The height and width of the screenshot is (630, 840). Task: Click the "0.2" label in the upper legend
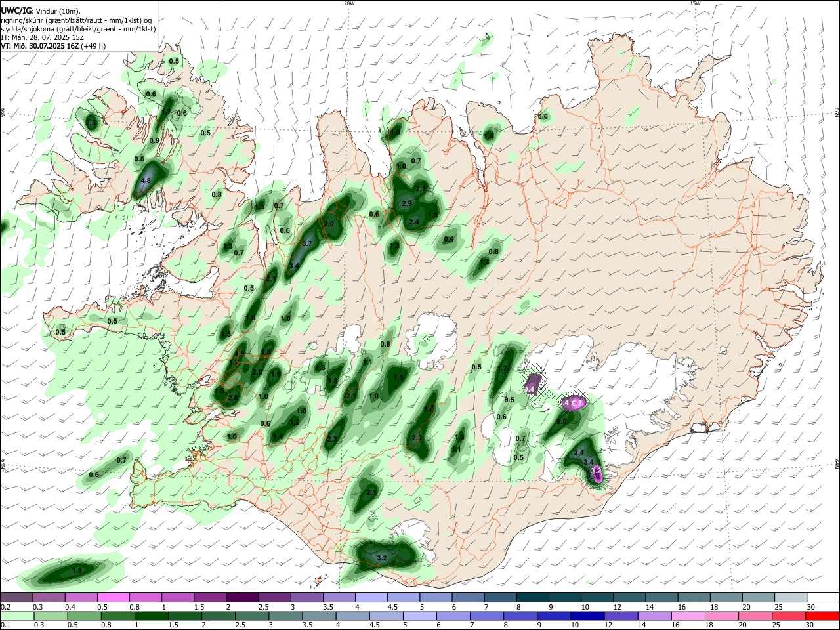coord(5,606)
